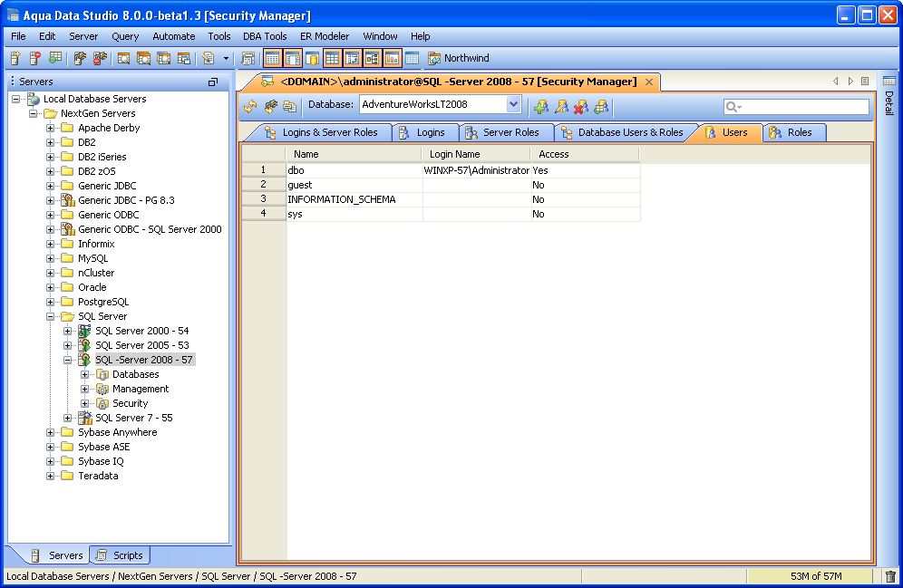903x588 pixels.
Task: Open the Detail side panel
Action: pyautogui.click(x=889, y=95)
